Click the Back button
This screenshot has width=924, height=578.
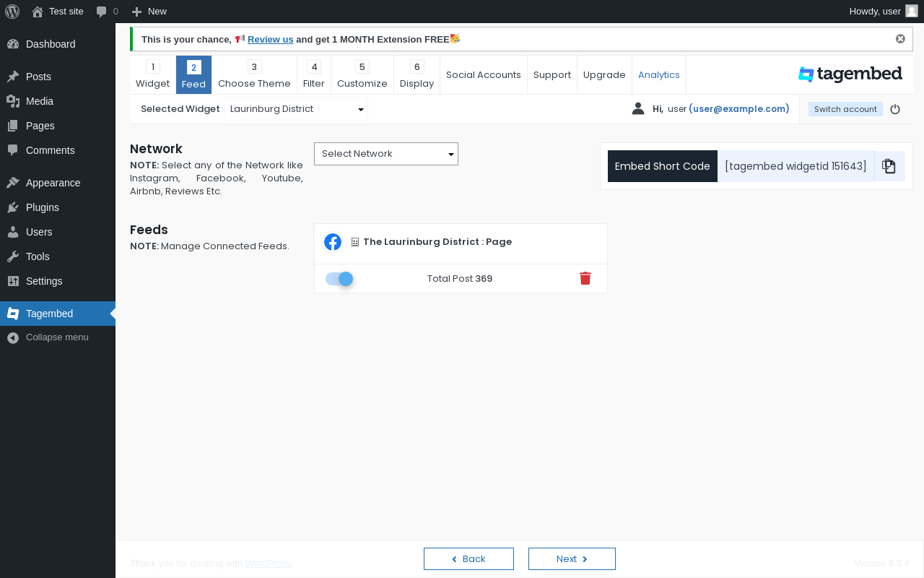[x=468, y=559]
